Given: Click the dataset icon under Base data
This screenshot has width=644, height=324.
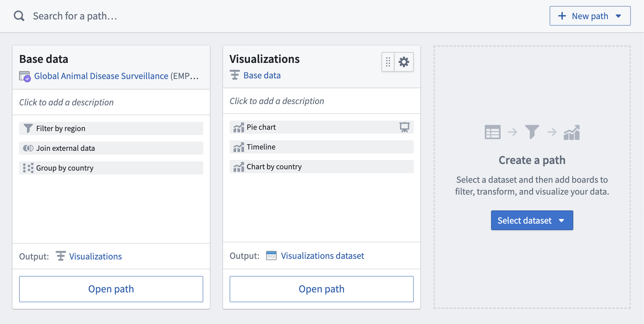Looking at the screenshot, I should (25, 76).
